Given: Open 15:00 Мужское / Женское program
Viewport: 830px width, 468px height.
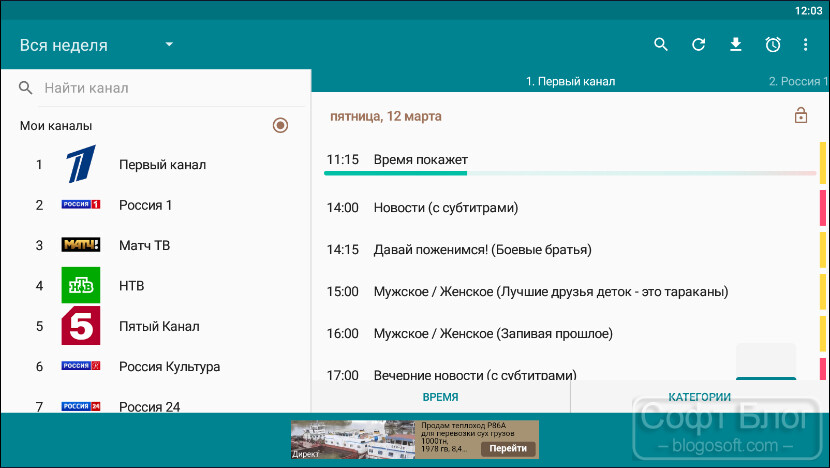Looking at the screenshot, I should pyautogui.click(x=570, y=291).
